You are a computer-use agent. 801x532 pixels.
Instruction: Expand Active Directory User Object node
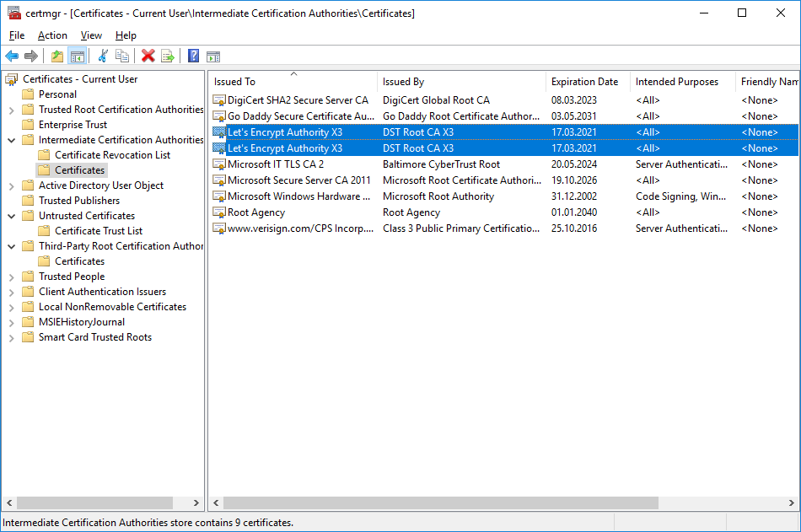click(x=12, y=186)
